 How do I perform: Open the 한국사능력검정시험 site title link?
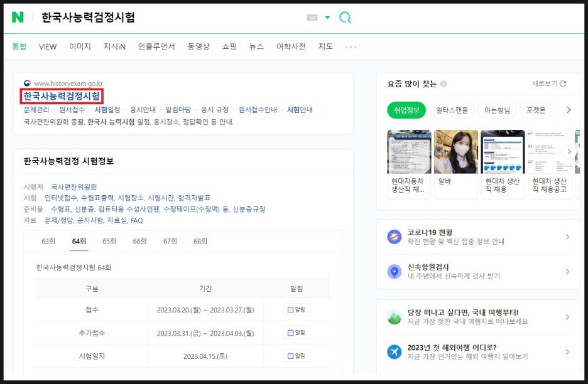click(x=62, y=96)
